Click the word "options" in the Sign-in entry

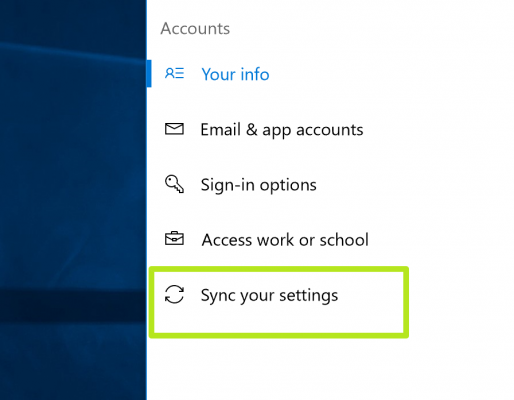click(x=288, y=185)
